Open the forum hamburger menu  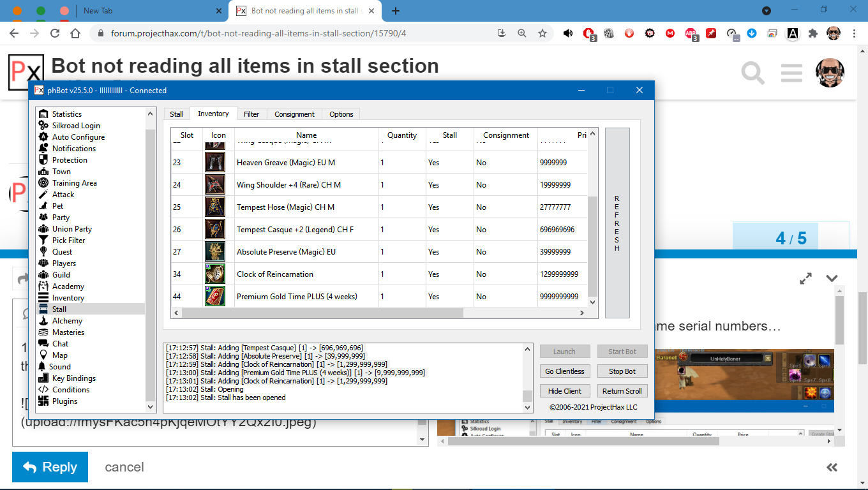[791, 73]
